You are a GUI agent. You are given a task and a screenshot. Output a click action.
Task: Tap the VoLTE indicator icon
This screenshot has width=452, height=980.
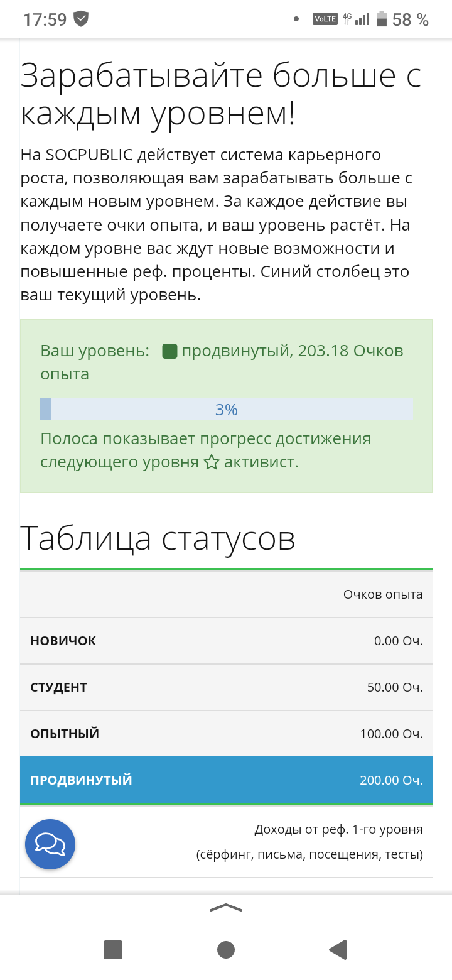click(325, 19)
